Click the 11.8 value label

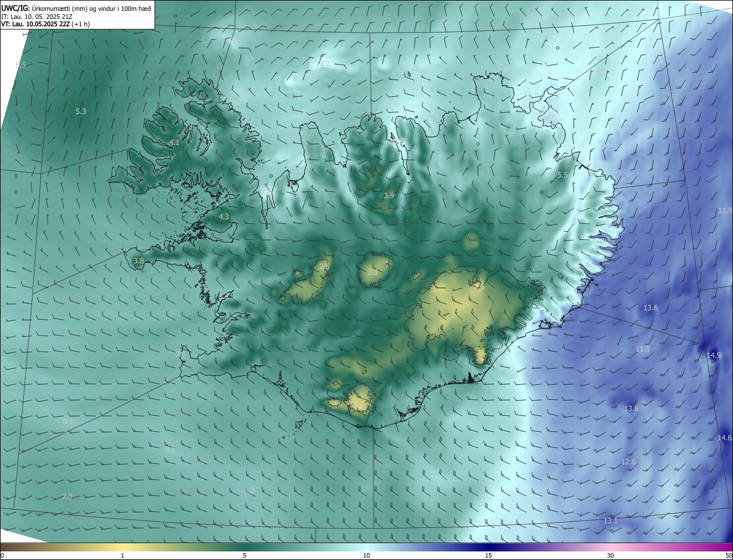(643, 349)
